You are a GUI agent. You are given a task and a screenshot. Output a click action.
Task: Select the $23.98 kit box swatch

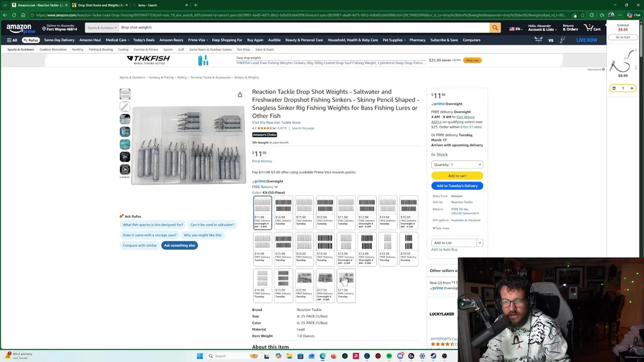304,286
